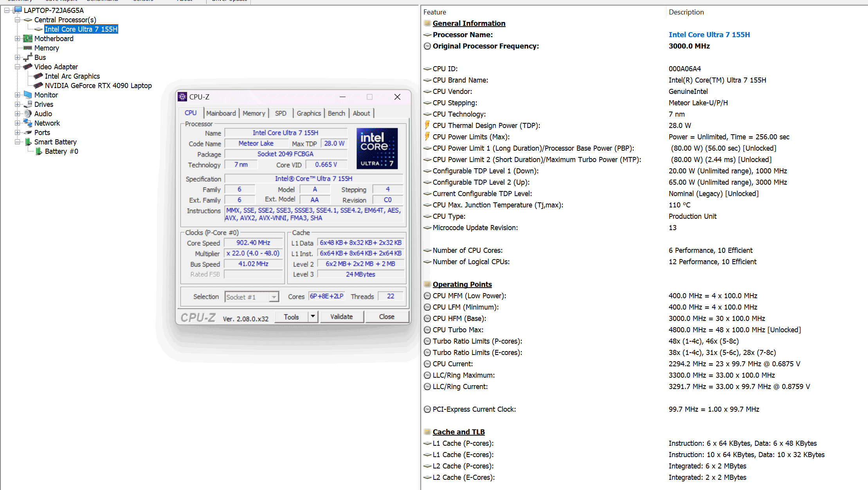This screenshot has width=868, height=490.
Task: Click the CPU-Z title bar app icon
Action: [182, 97]
